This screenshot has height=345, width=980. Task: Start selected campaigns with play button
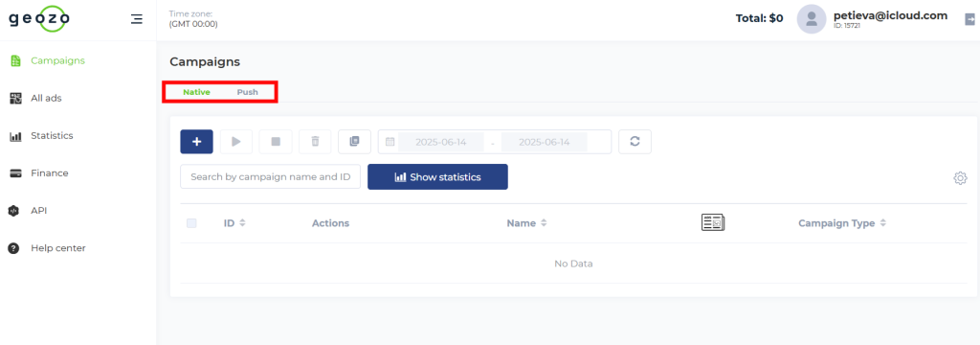click(236, 142)
